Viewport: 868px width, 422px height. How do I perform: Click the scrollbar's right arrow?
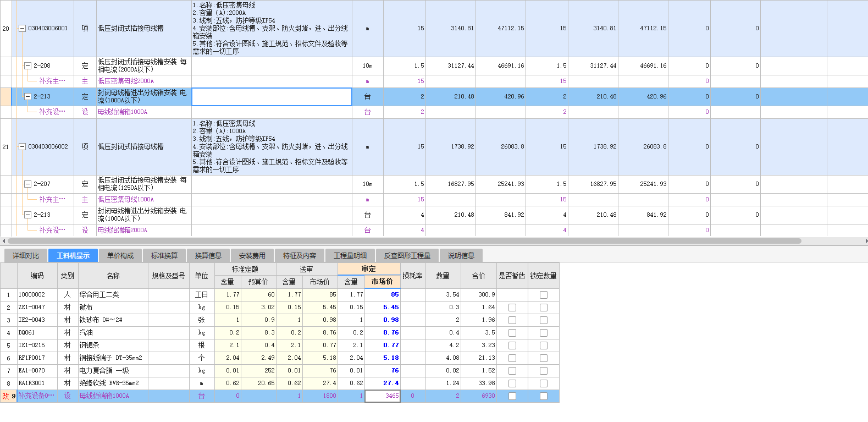[x=866, y=241]
